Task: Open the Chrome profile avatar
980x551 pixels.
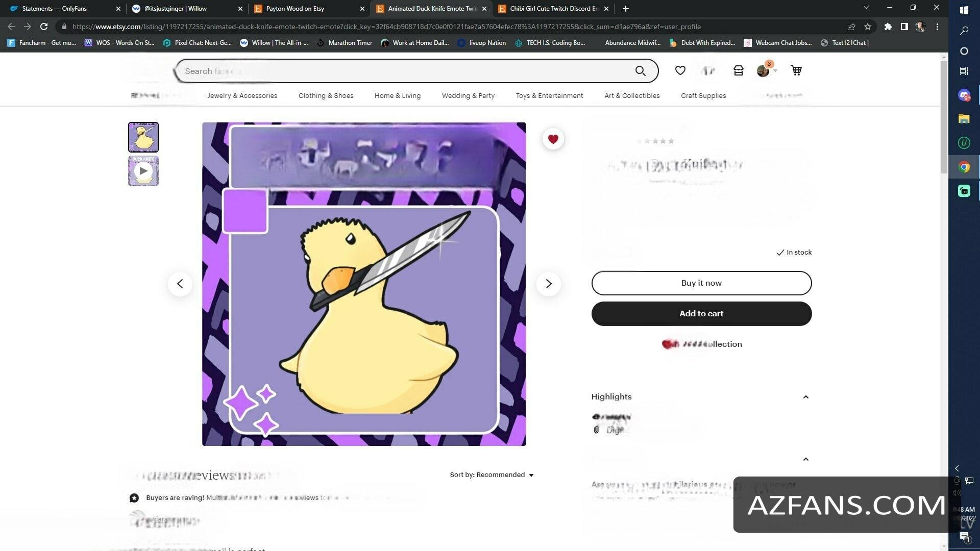Action: pyautogui.click(x=921, y=27)
